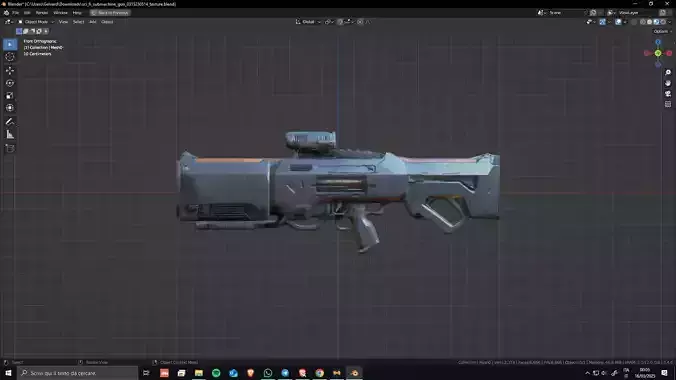Image resolution: width=676 pixels, height=380 pixels.
Task: Select the Cursor tool
Action: coord(10,57)
